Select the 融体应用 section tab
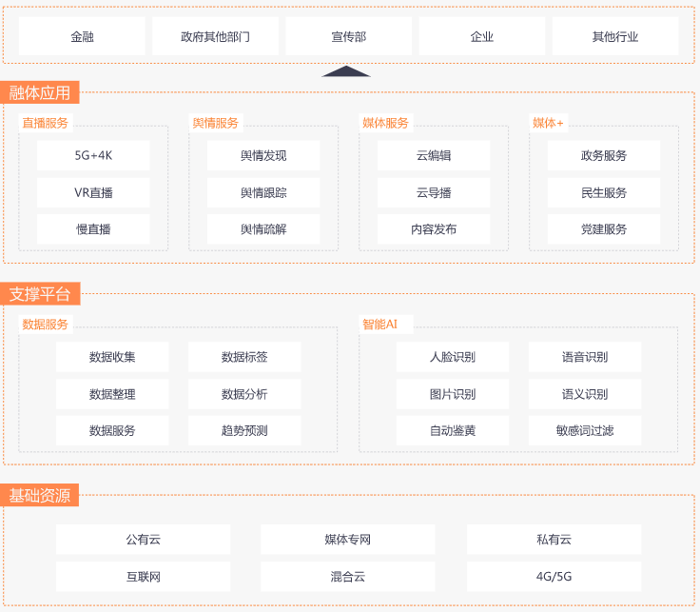The width and height of the screenshot is (700, 612). (x=40, y=92)
